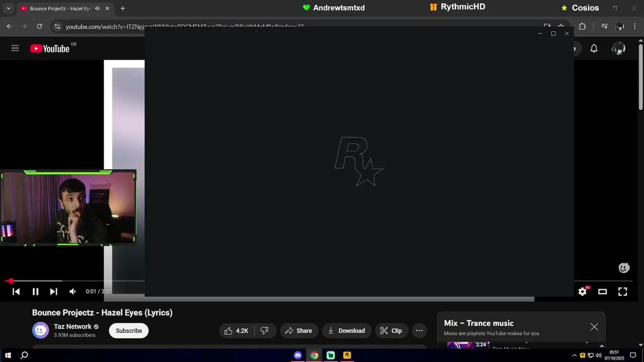Mute the tab via its audio icon
The width and height of the screenshot is (644, 362).
coord(97,9)
